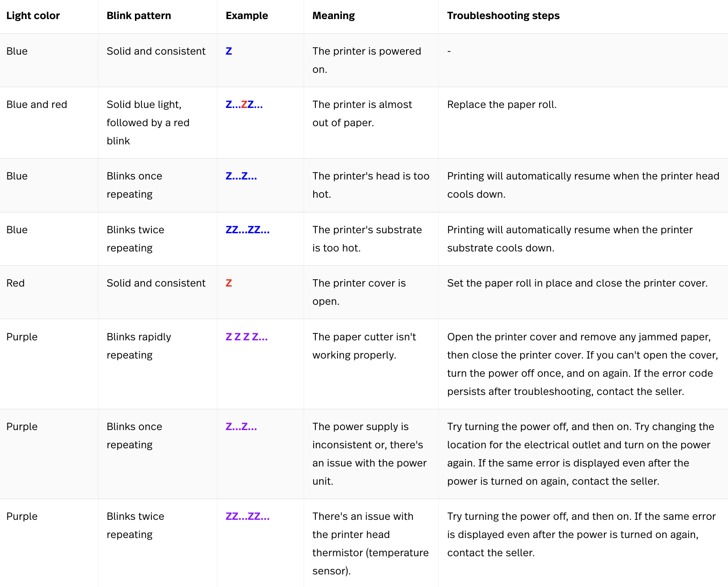Click the purple Z...Z... blink example
Image resolution: width=728 pixels, height=587 pixels.
(x=241, y=427)
